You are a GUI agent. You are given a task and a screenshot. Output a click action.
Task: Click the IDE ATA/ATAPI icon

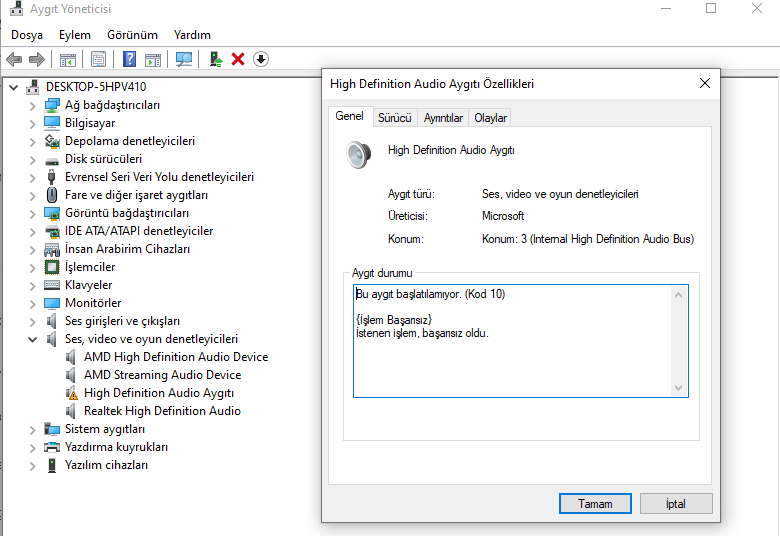point(52,231)
